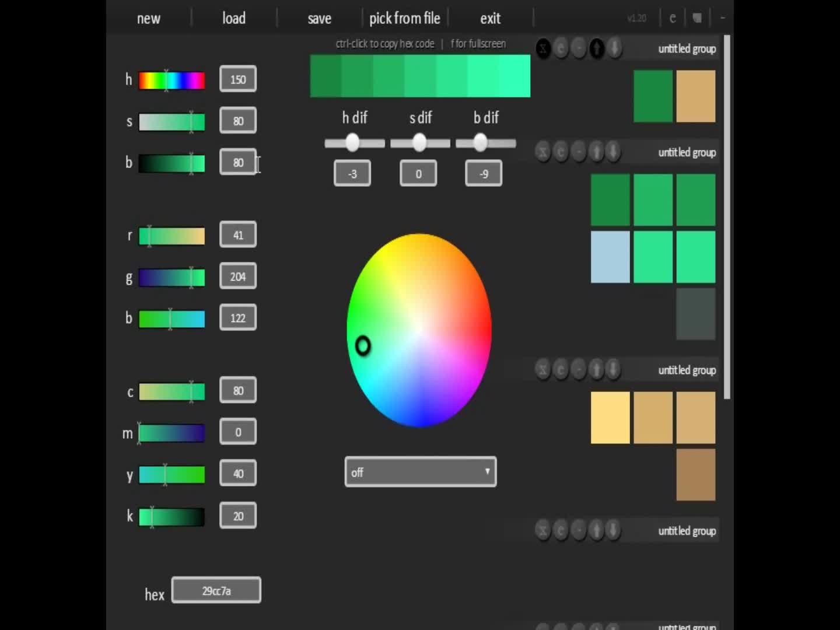This screenshot has height=630, width=840.
Task: Delete the topmost untitled group with x icon
Action: [543, 48]
